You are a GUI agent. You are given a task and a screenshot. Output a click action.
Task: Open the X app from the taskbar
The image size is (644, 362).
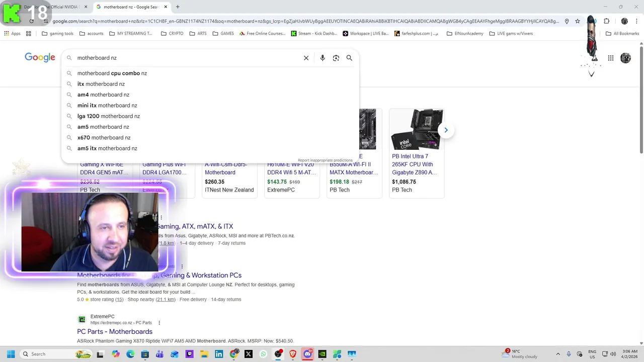tap(249, 354)
